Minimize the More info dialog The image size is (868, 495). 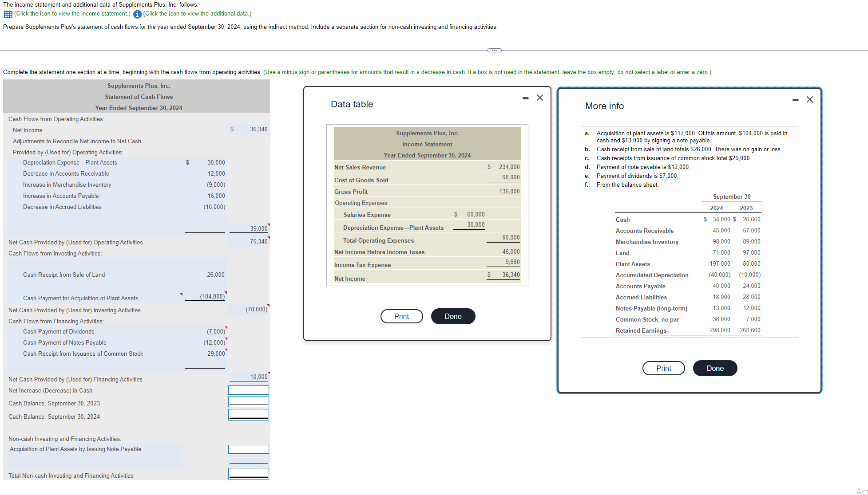[796, 100]
